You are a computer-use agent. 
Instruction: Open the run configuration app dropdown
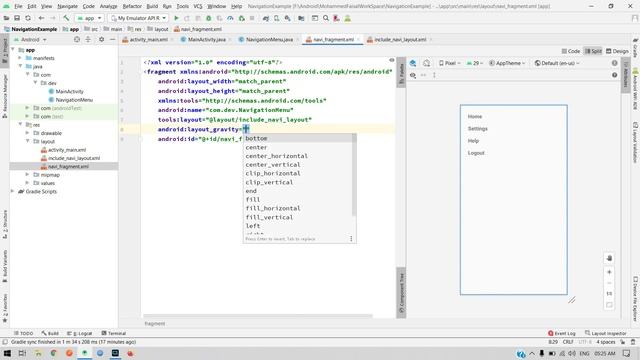click(x=89, y=18)
